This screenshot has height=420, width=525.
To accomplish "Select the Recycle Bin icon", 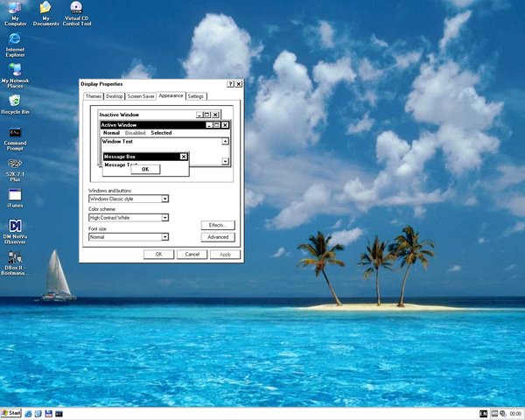I will 15,104.
